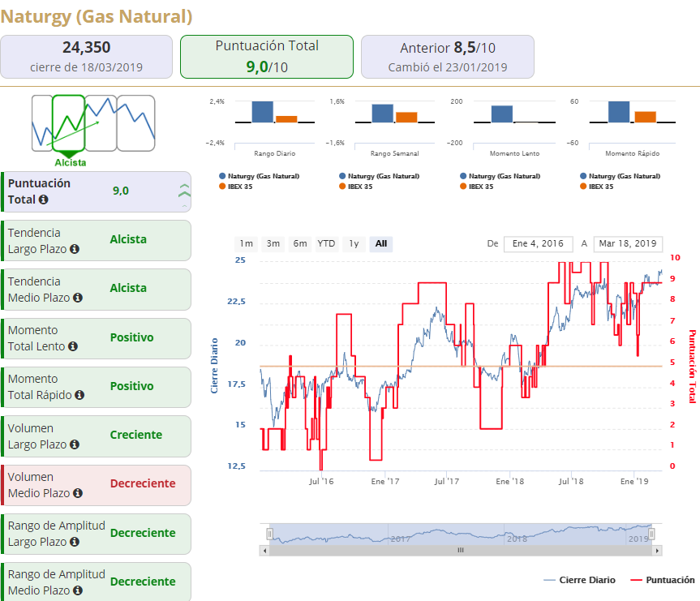The image size is (700, 601).
Task: Click Decreciente value of Volumen Medio Plazo
Action: pyautogui.click(x=143, y=483)
